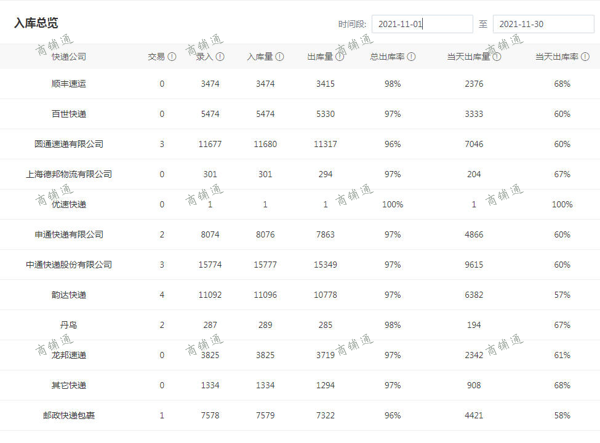Viewport: 600px width, 443px height.
Task: Select the 韵达快递 row
Action: click(x=69, y=295)
